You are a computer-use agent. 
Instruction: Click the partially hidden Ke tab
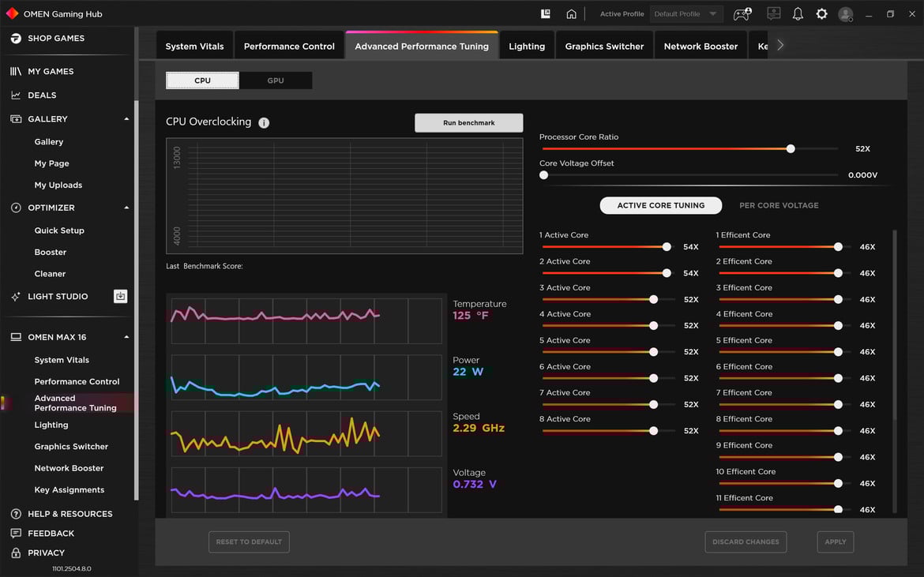[x=758, y=46]
